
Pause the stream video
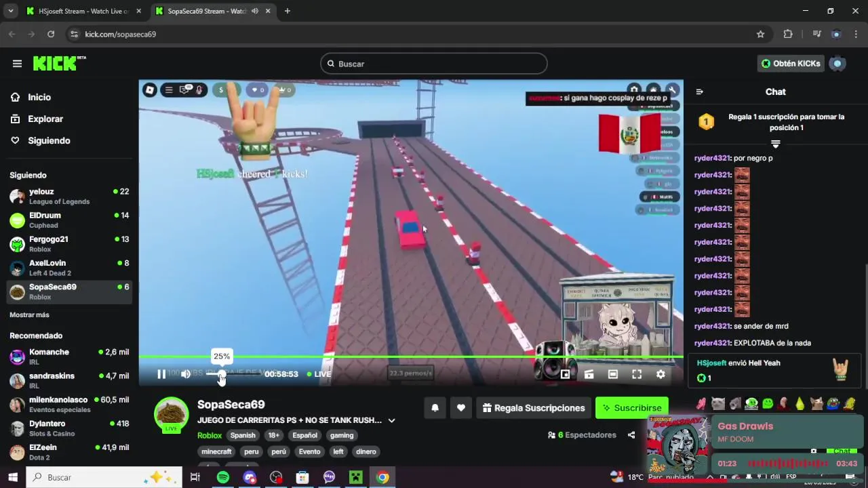click(x=161, y=374)
